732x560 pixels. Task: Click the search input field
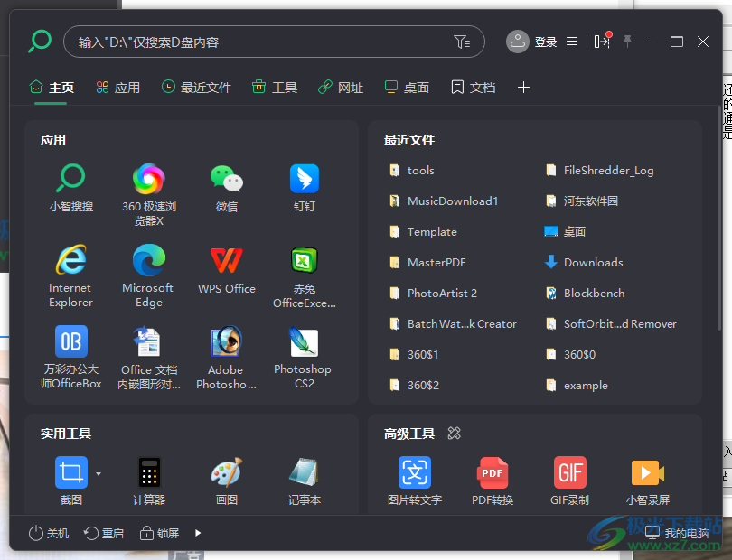tap(274, 42)
